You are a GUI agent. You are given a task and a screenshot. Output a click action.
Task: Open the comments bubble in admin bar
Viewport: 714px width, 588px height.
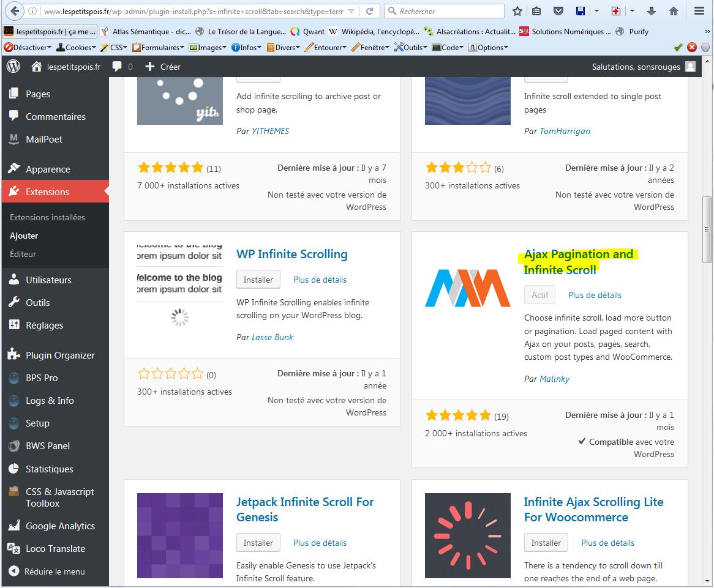[118, 67]
